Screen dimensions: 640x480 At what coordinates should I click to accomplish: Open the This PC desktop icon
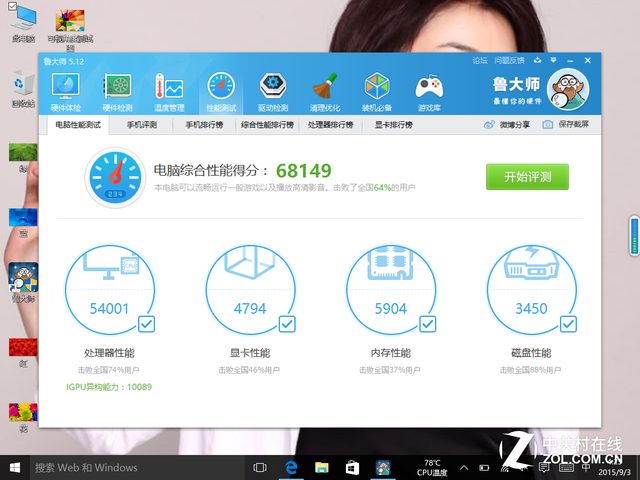(x=23, y=22)
